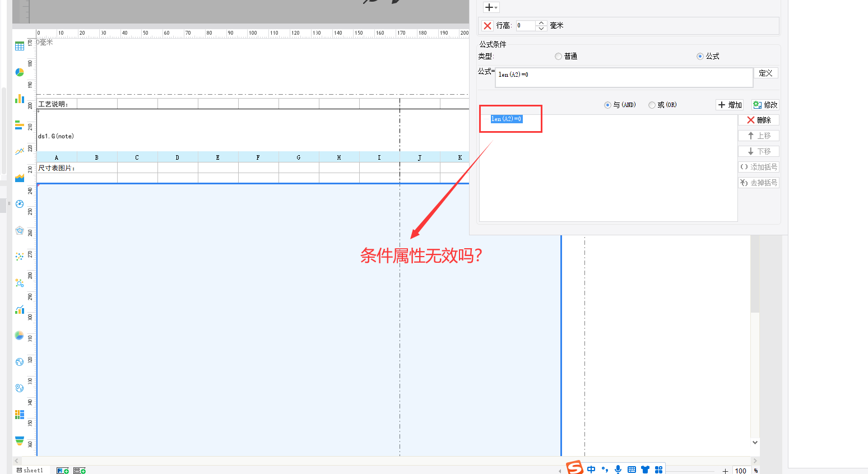Choose the gauge meter chart icon
This screenshot has width=868, height=474.
click(x=20, y=204)
